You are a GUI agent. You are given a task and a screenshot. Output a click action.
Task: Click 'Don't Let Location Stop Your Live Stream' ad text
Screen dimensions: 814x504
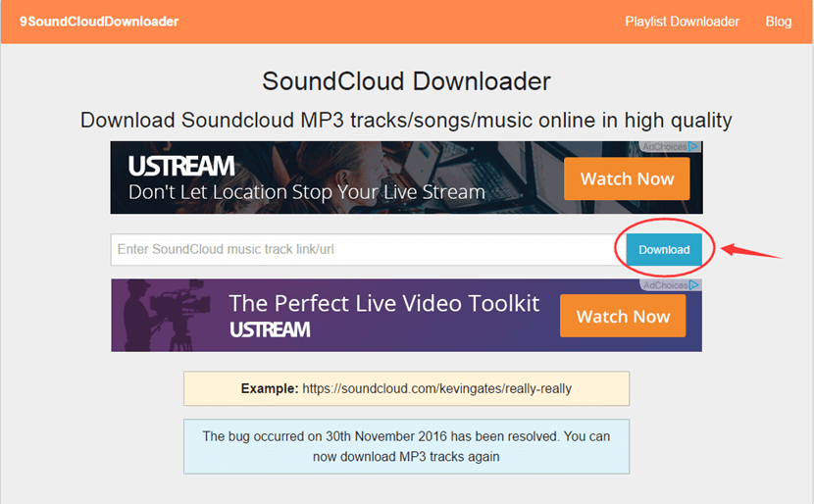[306, 192]
